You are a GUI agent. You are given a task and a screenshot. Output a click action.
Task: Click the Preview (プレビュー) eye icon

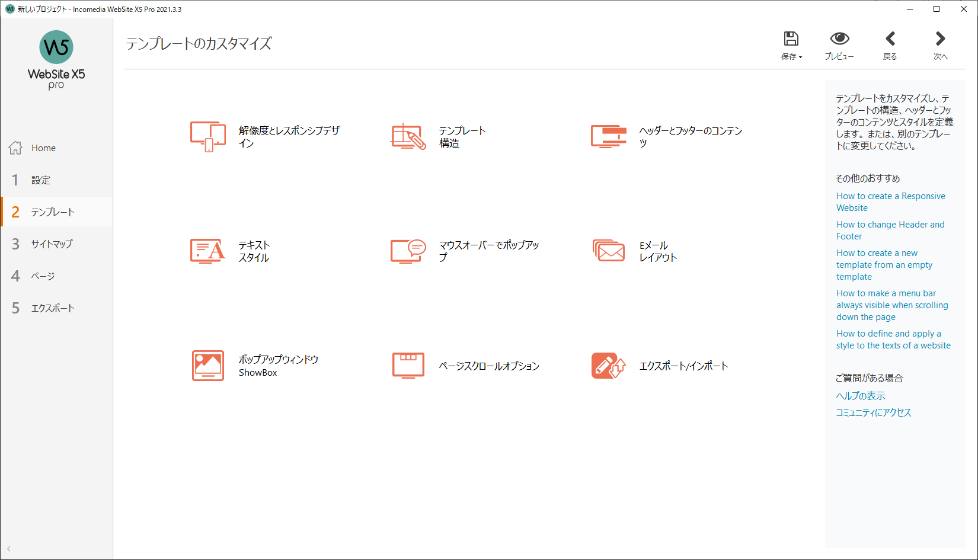(x=839, y=39)
